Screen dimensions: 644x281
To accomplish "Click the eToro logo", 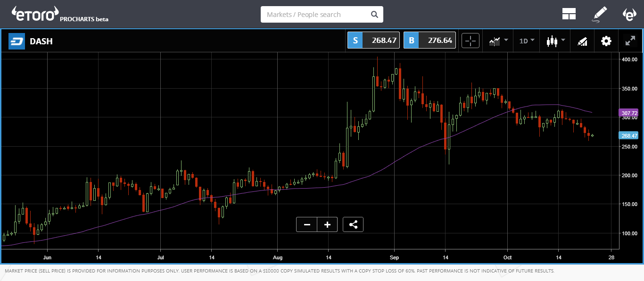I will point(35,14).
